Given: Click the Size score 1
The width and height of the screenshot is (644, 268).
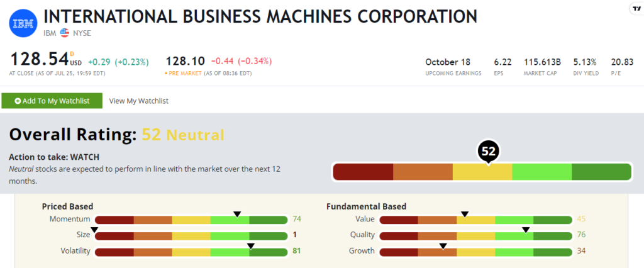Looking at the screenshot, I should click(295, 235).
